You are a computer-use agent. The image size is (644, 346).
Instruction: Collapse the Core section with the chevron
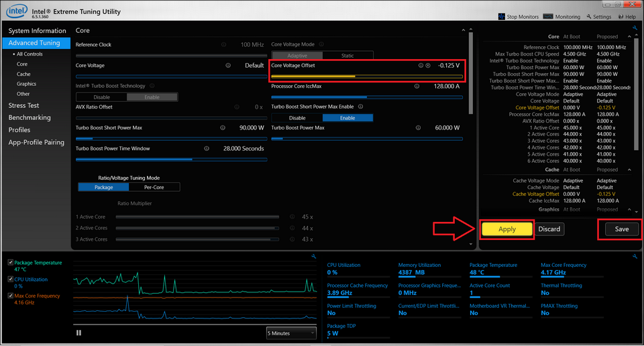(463, 31)
